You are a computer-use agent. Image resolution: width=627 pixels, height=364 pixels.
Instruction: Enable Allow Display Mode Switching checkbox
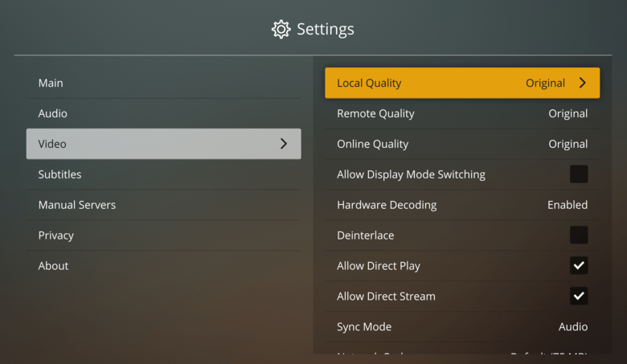[579, 174]
